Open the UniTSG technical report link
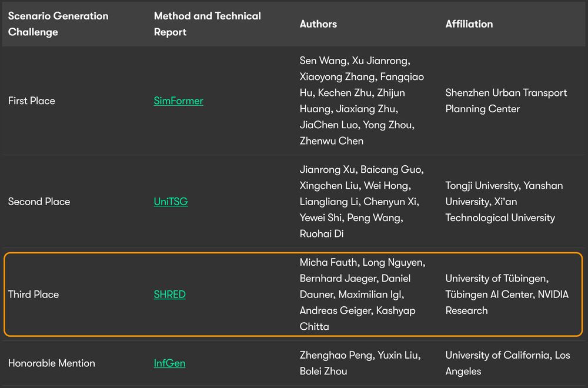588x388 pixels. (x=171, y=202)
